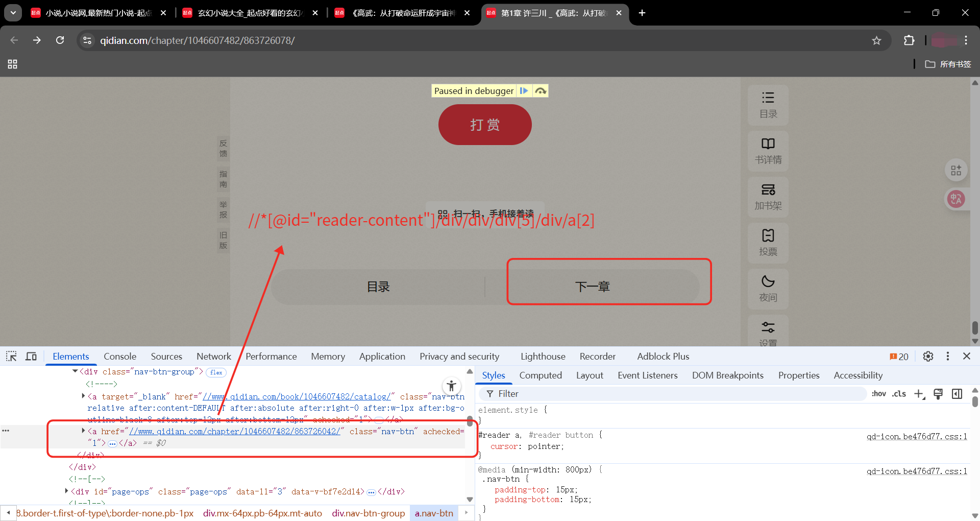The width and height of the screenshot is (980, 521).
Task: Click the 下一章 next chapter button
Action: 593,287
